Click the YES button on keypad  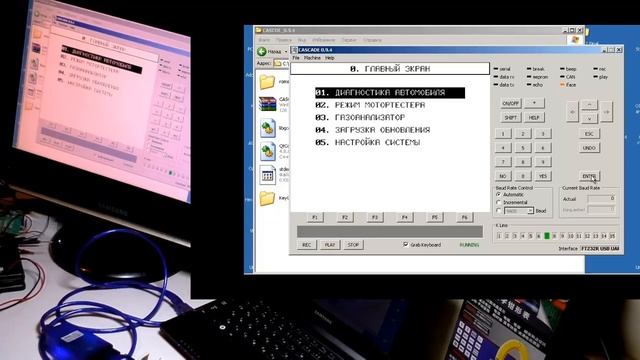[x=542, y=176]
